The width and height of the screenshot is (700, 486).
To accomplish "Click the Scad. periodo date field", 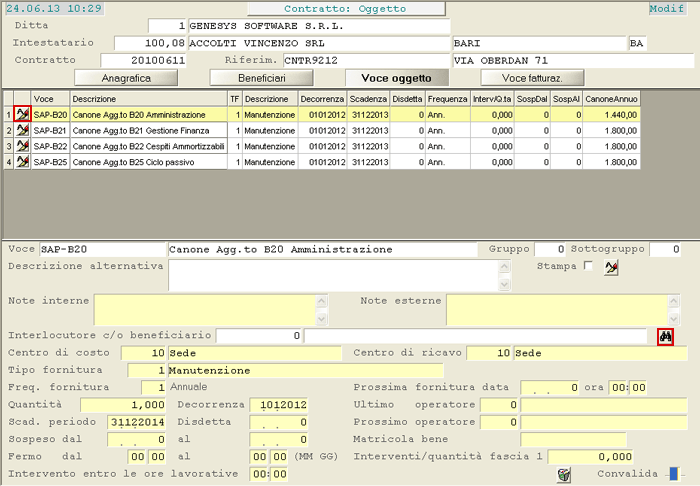I will [137, 422].
